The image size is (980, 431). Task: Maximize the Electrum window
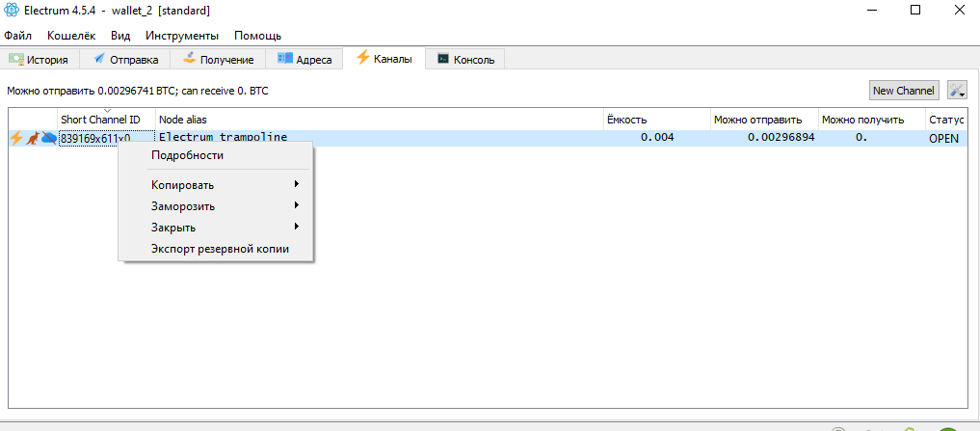click(915, 10)
